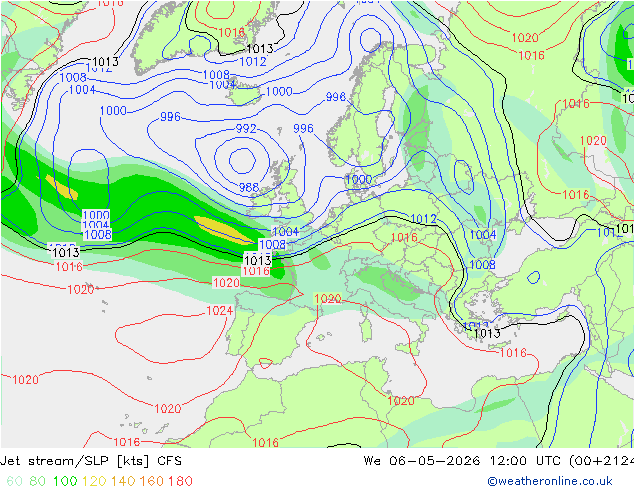Viewport: 634px width, 490px height.
Task: Select the forecast date 'We 06-05-2026 12:00 UTC'
Action: click(x=464, y=461)
